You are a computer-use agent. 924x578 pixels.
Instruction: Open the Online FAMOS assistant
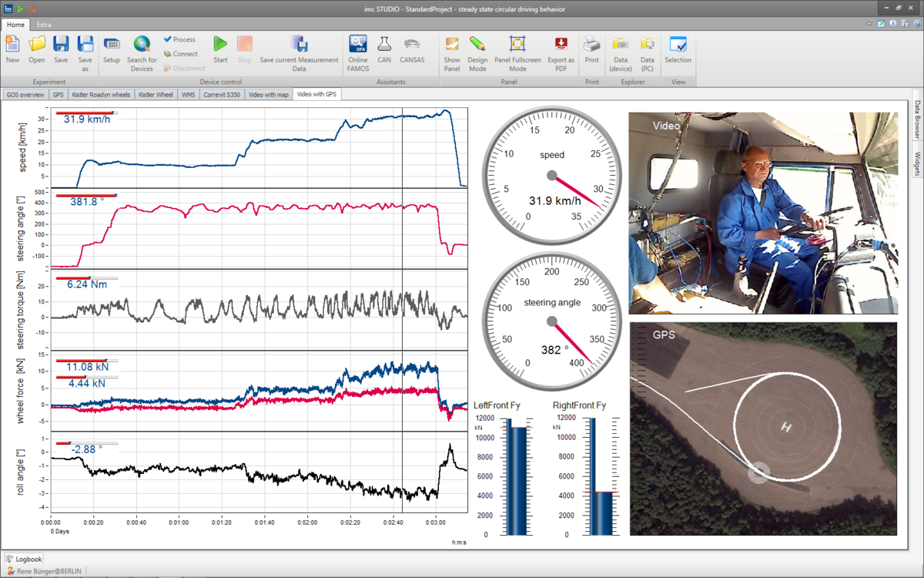[357, 50]
